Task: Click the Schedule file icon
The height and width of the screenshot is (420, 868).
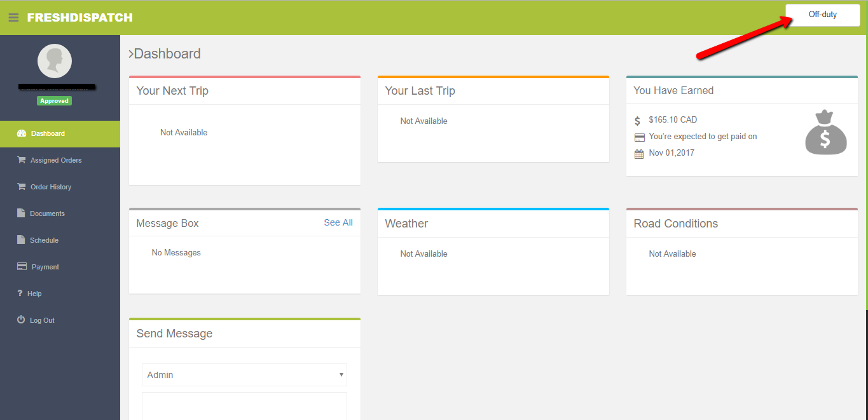Action: click(21, 240)
